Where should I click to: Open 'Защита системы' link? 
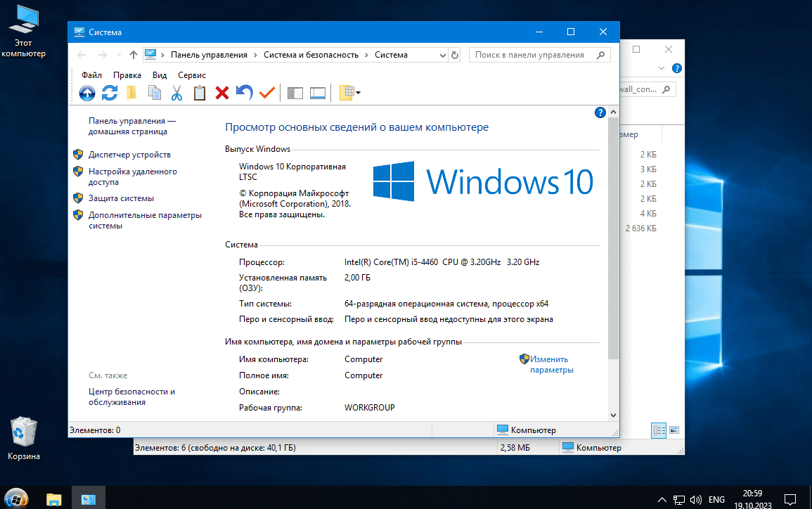(121, 198)
